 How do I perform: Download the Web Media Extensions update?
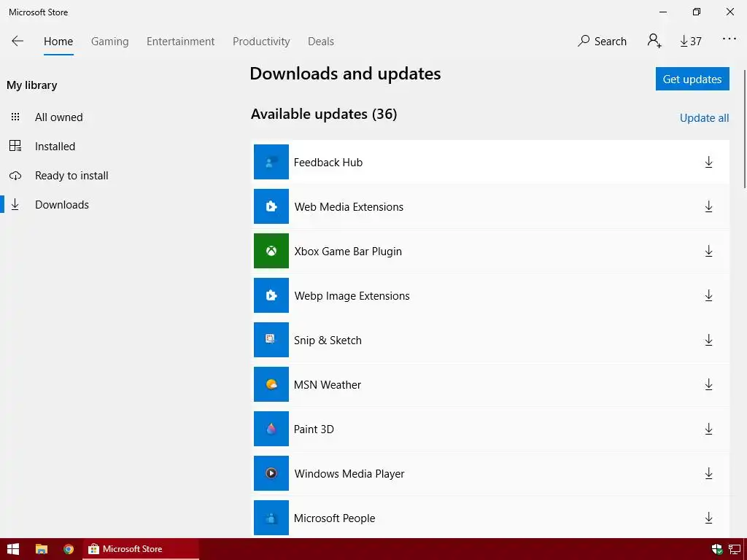(x=708, y=206)
